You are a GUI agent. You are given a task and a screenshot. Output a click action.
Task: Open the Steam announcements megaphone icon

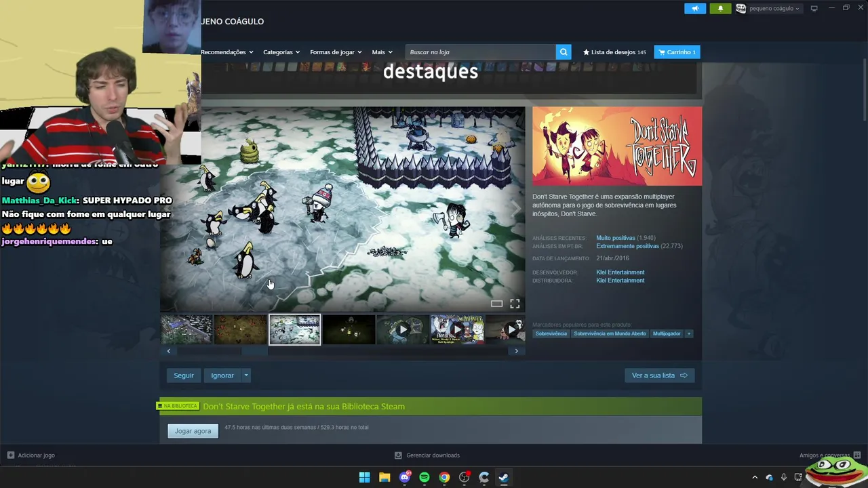pyautogui.click(x=694, y=8)
